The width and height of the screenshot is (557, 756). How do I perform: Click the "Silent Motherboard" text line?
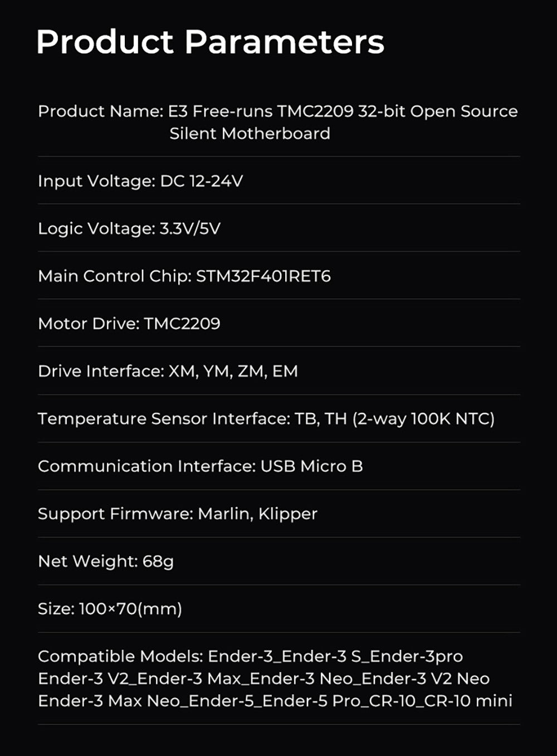tap(250, 134)
